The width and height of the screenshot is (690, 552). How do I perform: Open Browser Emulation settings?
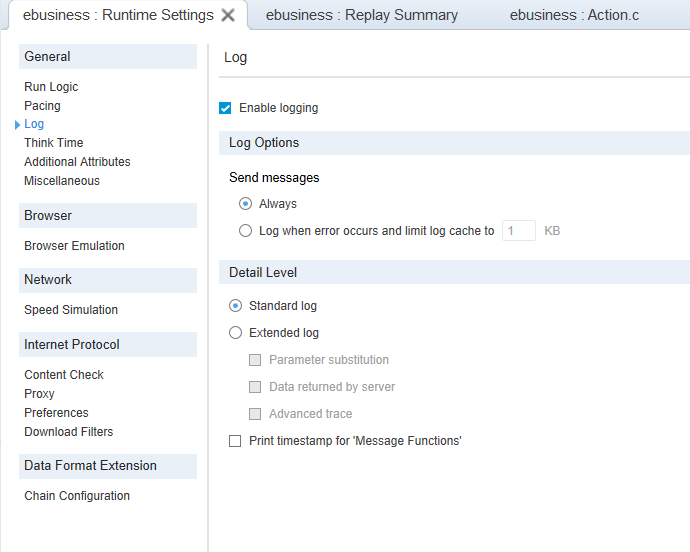(74, 246)
